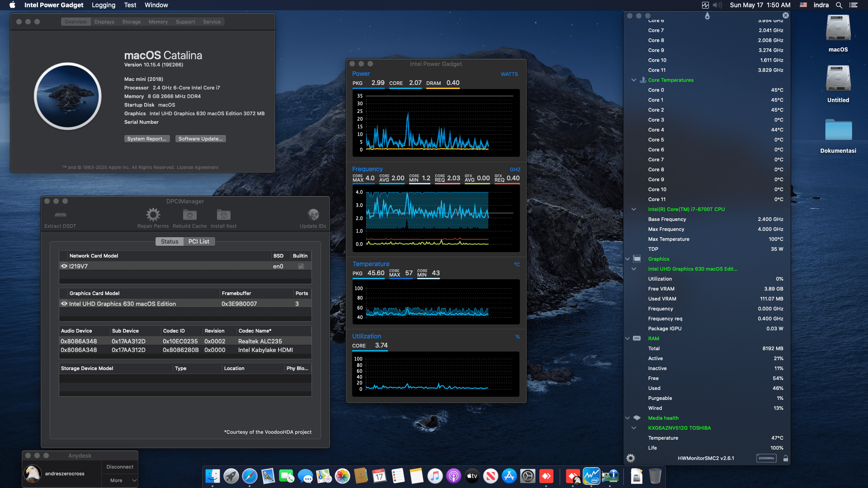This screenshot has width=868, height=488.
Task: Click the 2500MHz RAM badge icon
Action: pyautogui.click(x=766, y=458)
